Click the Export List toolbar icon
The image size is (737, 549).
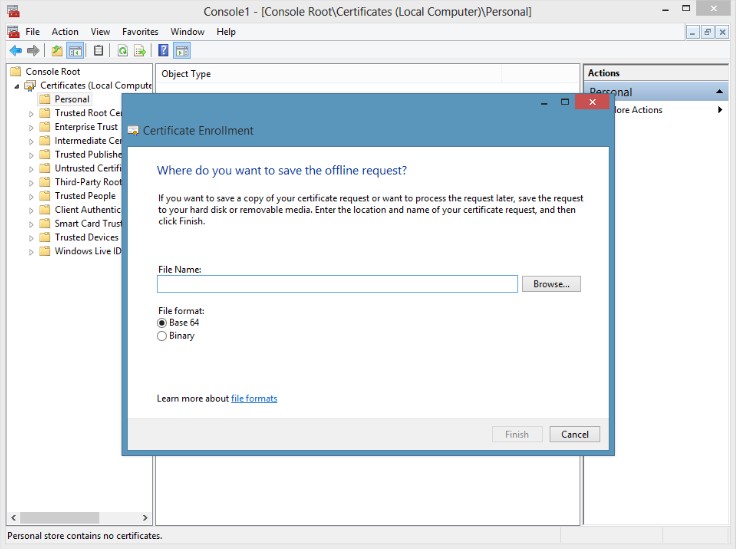click(x=140, y=50)
